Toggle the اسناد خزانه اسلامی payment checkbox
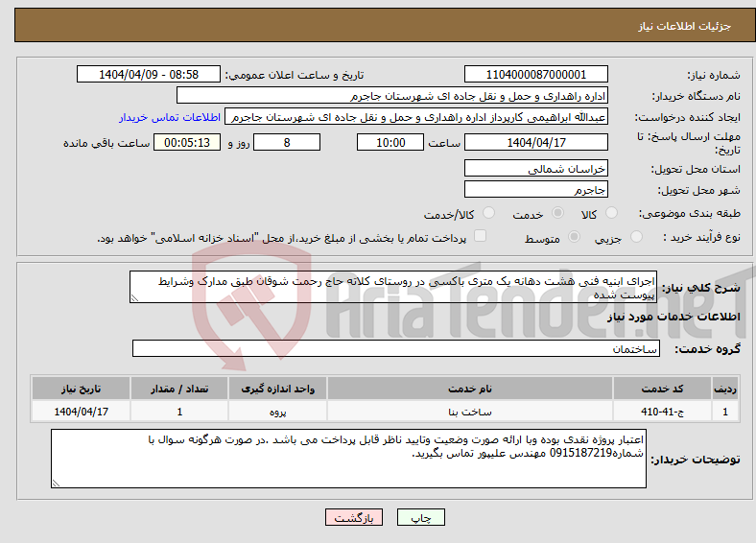Image resolution: width=756 pixels, height=543 pixels. tap(481, 236)
